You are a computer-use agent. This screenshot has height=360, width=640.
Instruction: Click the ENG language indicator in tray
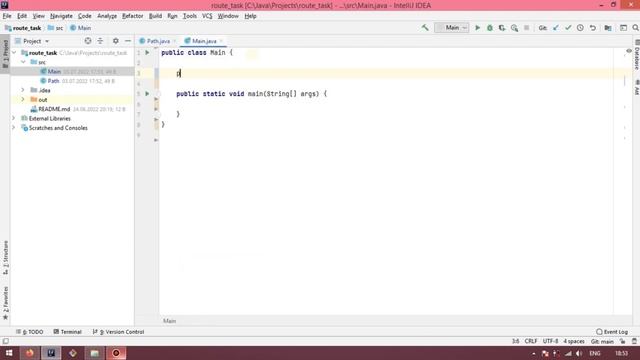click(x=595, y=353)
